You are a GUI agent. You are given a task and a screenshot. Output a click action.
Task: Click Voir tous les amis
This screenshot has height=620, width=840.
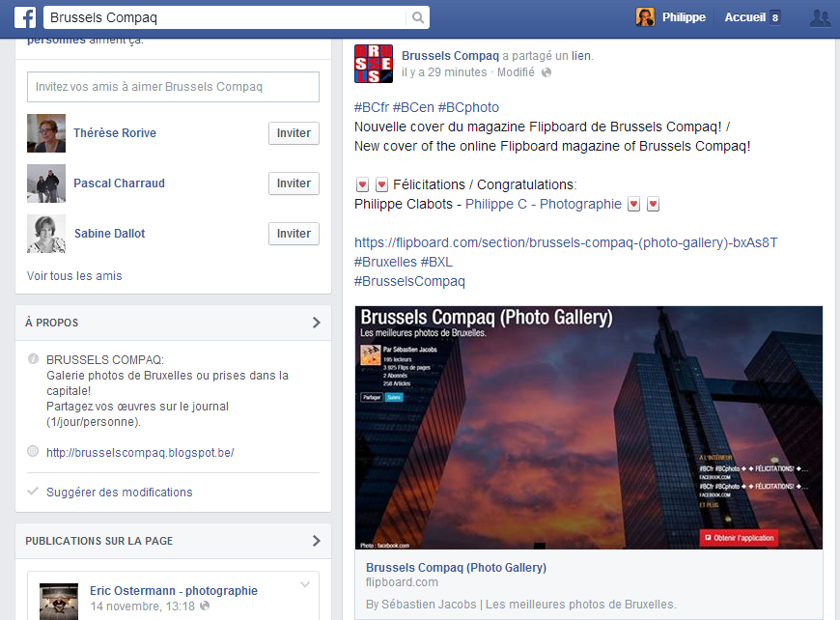coord(74,276)
